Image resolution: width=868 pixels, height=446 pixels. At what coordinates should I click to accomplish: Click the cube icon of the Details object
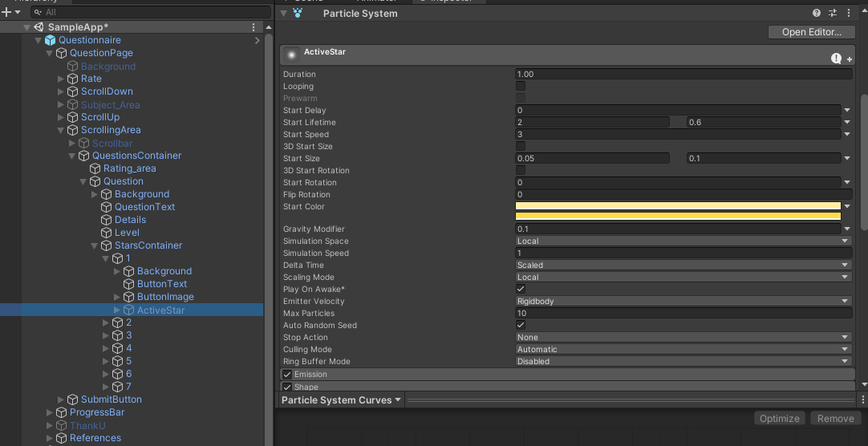click(106, 220)
